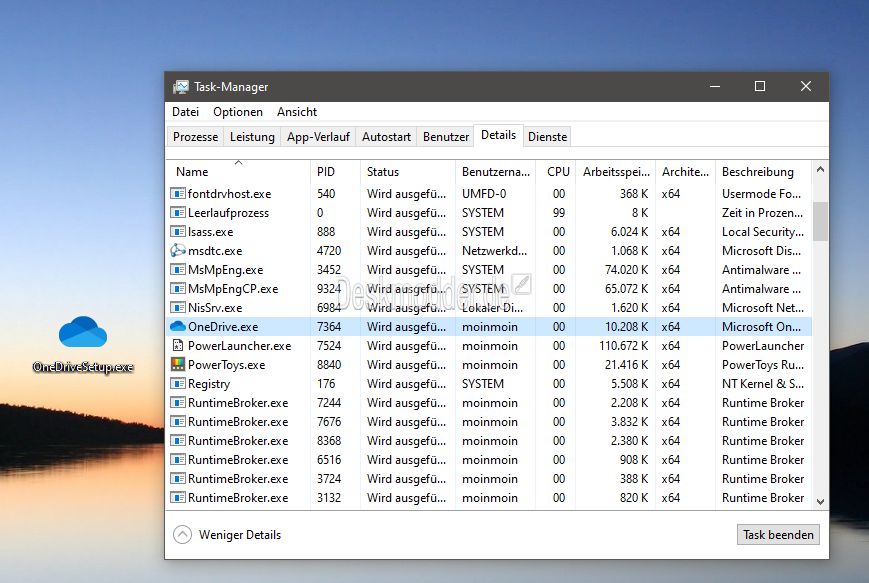
Task: Open the Ansicht menu
Action: tap(297, 112)
